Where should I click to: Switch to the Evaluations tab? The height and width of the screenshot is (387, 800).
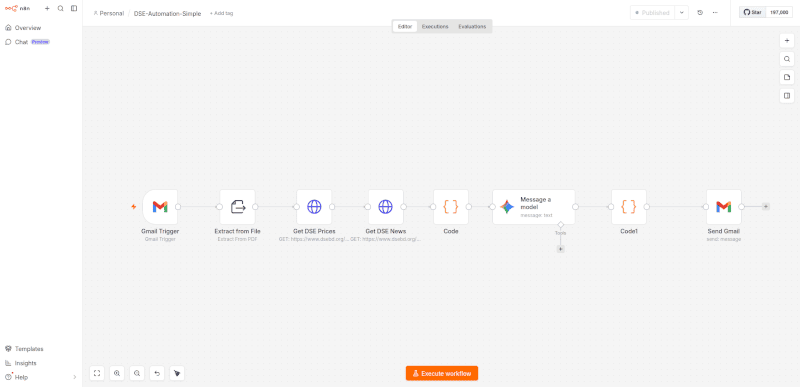pyautogui.click(x=472, y=27)
